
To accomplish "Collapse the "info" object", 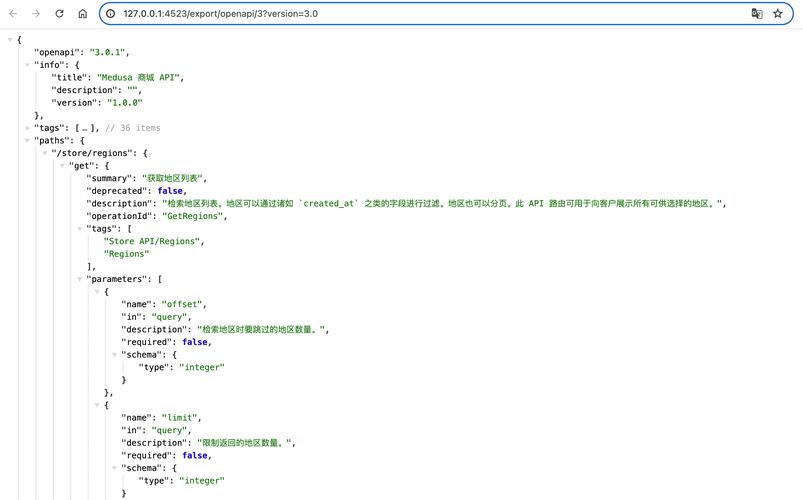I will pyautogui.click(x=28, y=65).
